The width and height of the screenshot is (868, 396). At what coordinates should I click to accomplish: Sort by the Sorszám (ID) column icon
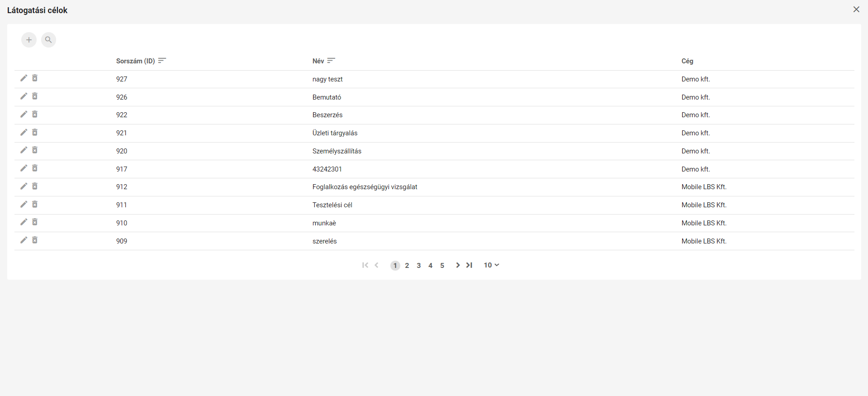click(162, 61)
